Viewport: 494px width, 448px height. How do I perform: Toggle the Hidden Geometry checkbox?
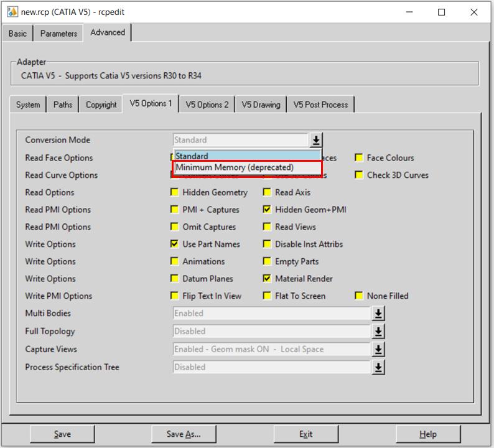174,192
